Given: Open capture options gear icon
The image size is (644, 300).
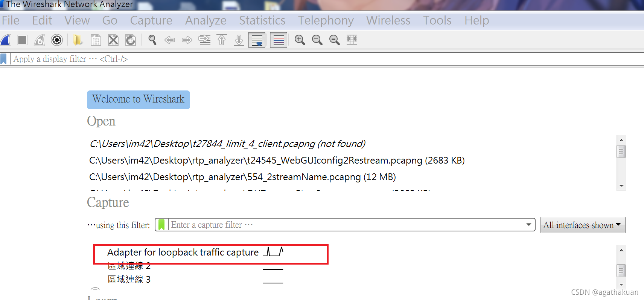Looking at the screenshot, I should 57,40.
